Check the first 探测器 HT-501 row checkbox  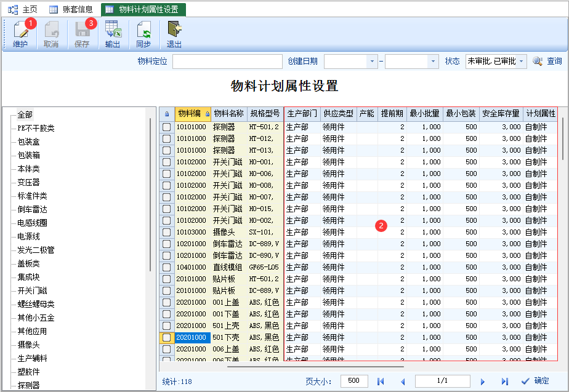coord(166,127)
